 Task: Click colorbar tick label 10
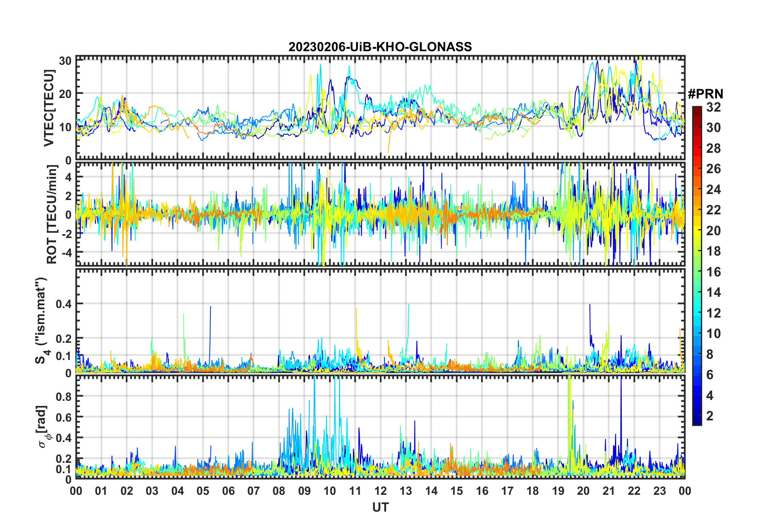coord(713,334)
